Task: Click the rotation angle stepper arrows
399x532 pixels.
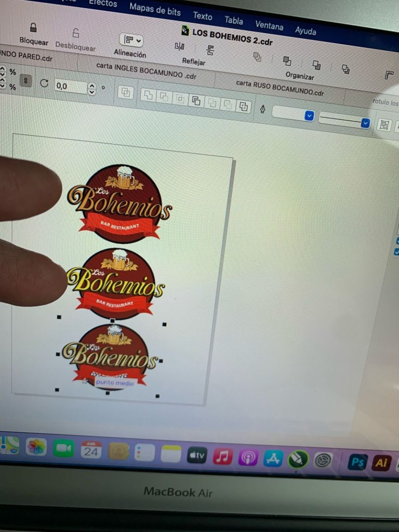Action: (92, 89)
